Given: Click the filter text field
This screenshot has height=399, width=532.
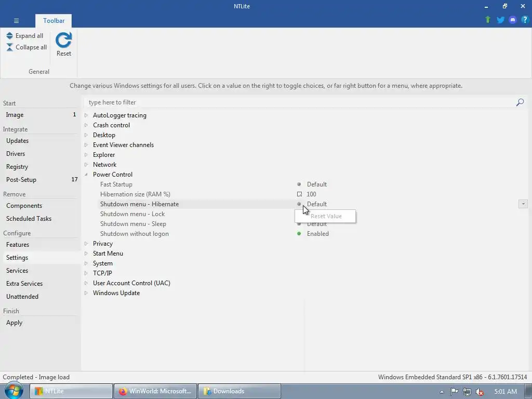Looking at the screenshot, I should coord(299,102).
